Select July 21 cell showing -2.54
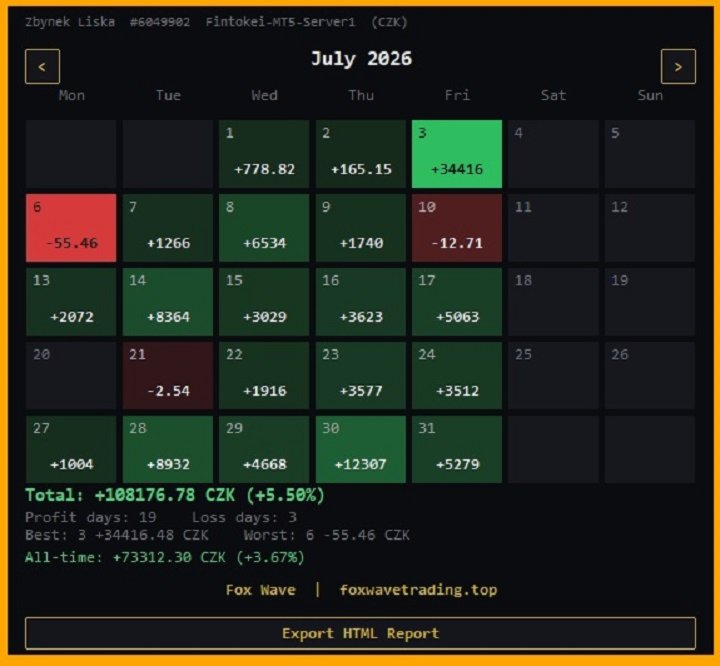Screen dimensions: 720x666 point(168,375)
